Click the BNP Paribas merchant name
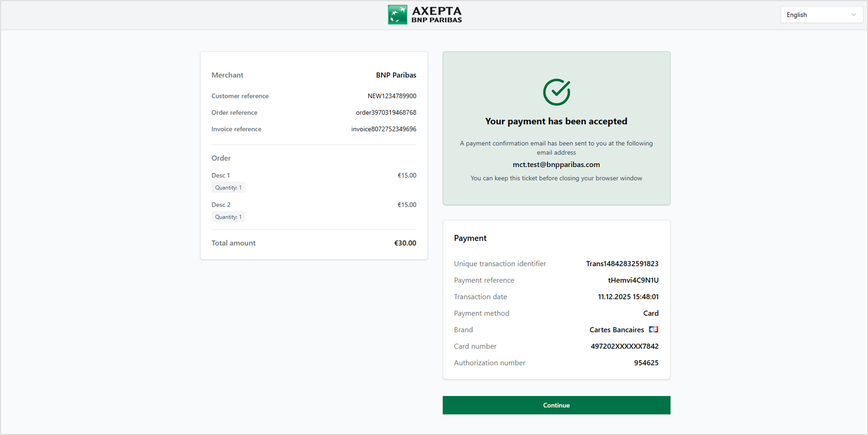868x435 pixels. coord(396,75)
